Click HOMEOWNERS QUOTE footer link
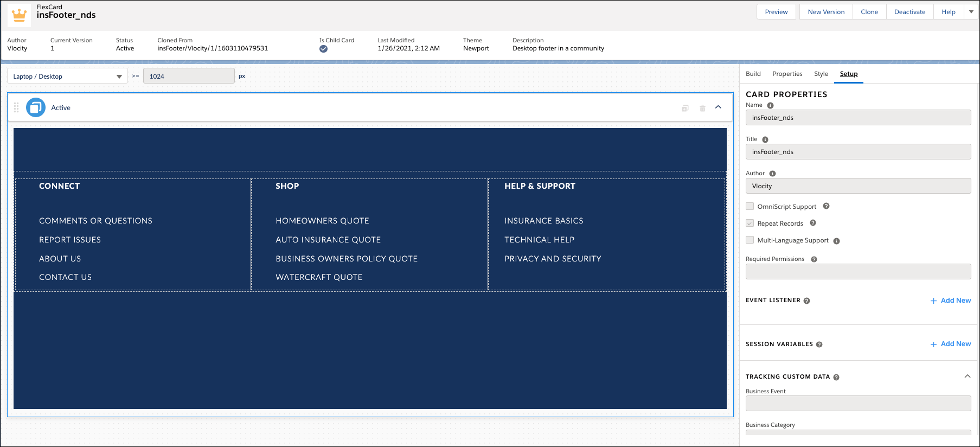This screenshot has height=447, width=980. (322, 221)
